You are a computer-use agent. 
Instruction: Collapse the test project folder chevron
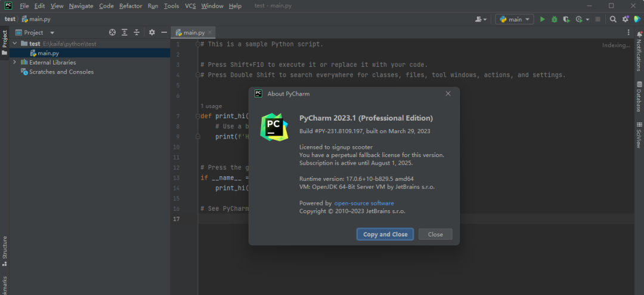click(x=15, y=44)
